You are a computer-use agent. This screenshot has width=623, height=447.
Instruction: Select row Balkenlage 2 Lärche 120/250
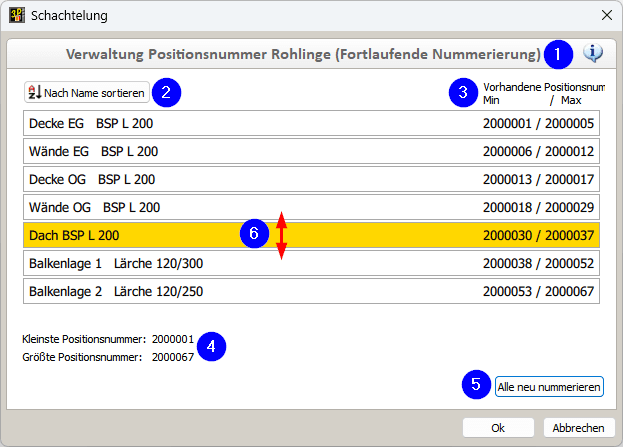(311, 291)
